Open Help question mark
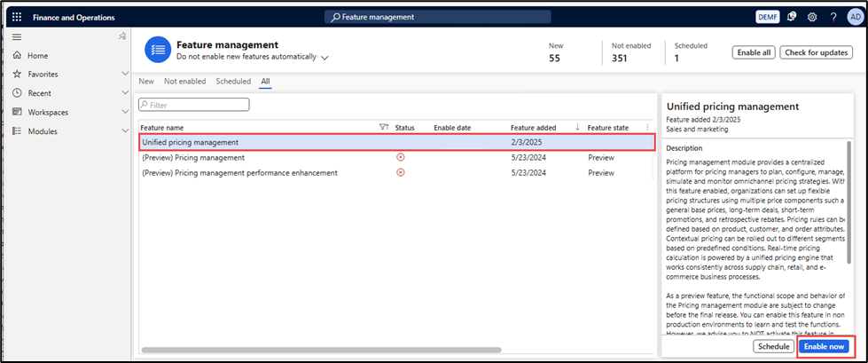868x363 pixels. [833, 17]
